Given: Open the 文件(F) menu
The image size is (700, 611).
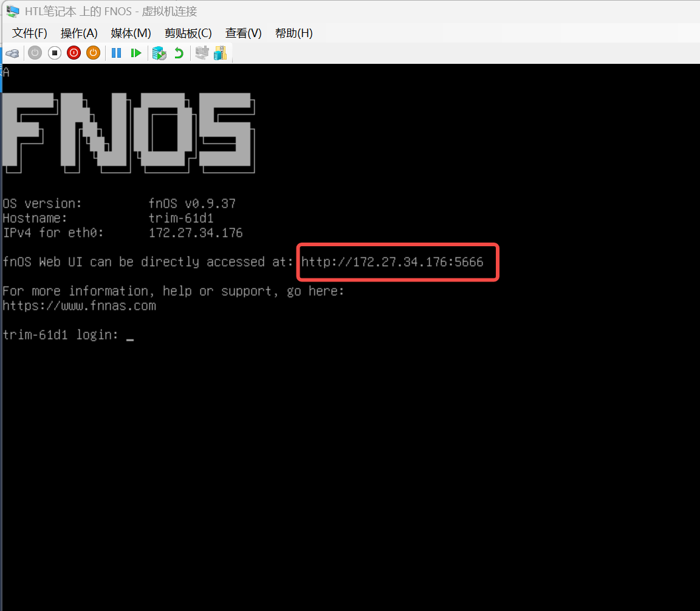Looking at the screenshot, I should [29, 33].
